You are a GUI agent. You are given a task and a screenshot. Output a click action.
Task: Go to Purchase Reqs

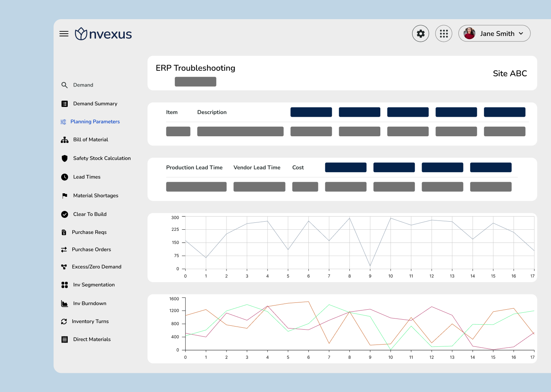89,232
